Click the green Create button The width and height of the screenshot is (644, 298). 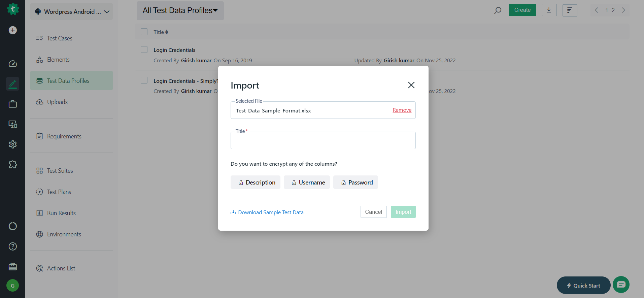pos(522,10)
